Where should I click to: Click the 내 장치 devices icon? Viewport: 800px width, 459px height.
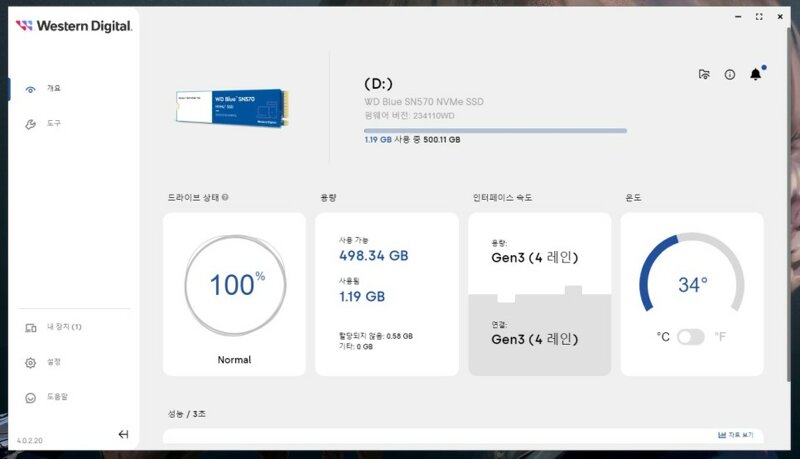pyautogui.click(x=31, y=328)
